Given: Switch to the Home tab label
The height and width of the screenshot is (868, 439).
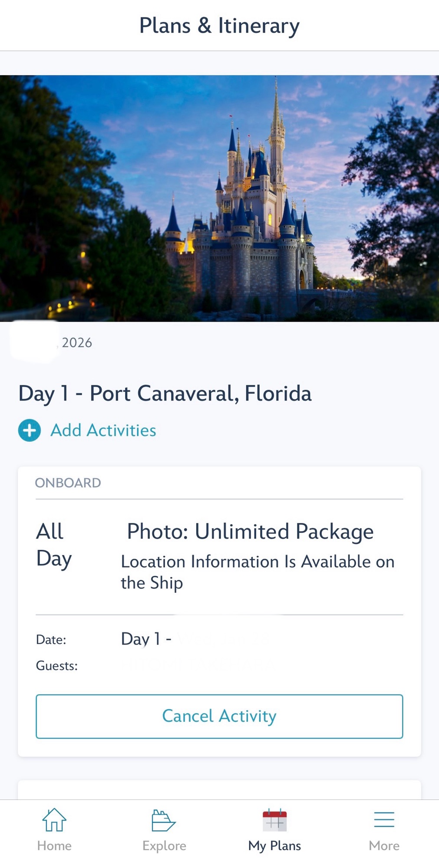Looking at the screenshot, I should click(x=54, y=846).
